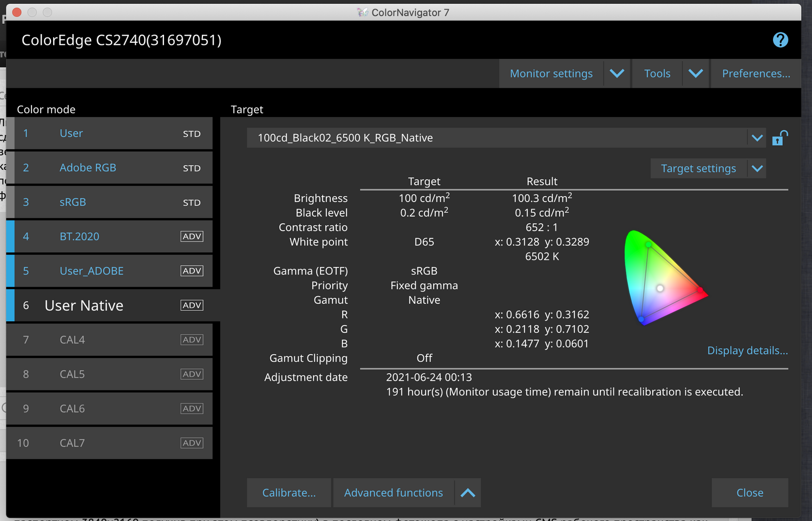This screenshot has height=521, width=812.
Task: Click adjustment date 2021-06-24 00:13
Action: (x=429, y=377)
